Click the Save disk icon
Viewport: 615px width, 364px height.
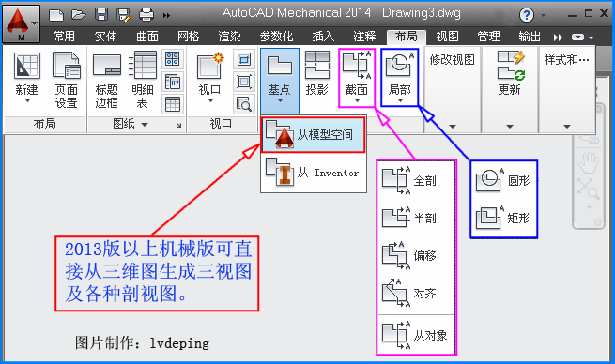101,15
